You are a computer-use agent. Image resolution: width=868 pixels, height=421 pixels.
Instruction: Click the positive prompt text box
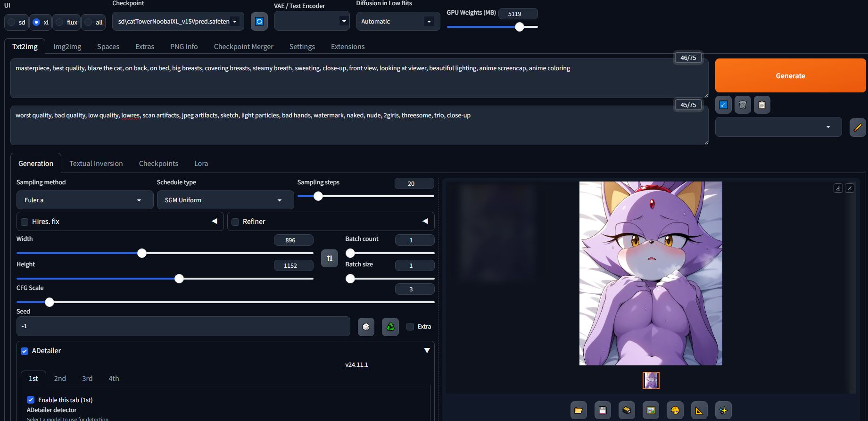point(359,78)
